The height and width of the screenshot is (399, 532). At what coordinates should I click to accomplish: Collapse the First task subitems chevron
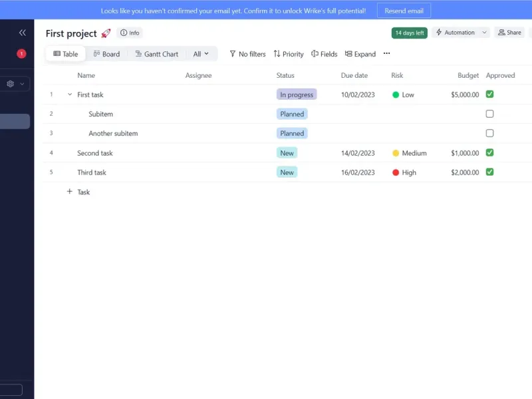[x=70, y=94]
